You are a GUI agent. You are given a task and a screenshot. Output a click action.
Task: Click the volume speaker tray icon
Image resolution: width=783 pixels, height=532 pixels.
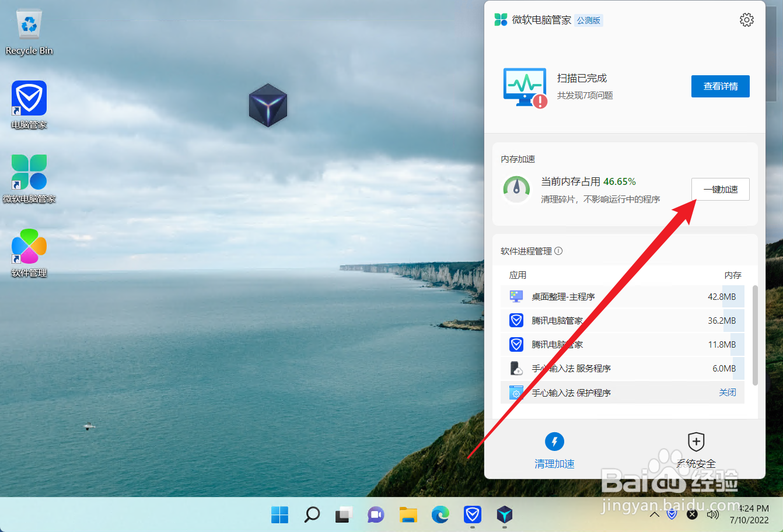click(712, 514)
